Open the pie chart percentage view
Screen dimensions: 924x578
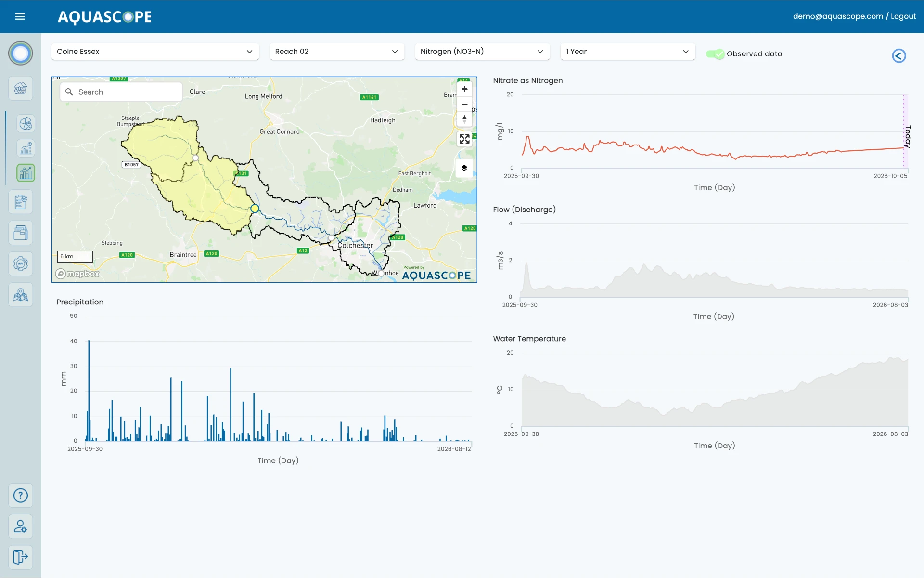click(x=26, y=124)
